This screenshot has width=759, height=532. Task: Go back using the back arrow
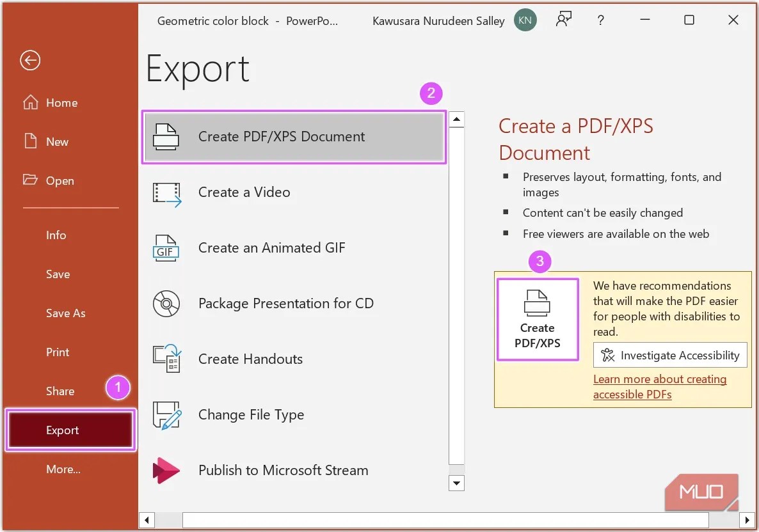click(29, 60)
